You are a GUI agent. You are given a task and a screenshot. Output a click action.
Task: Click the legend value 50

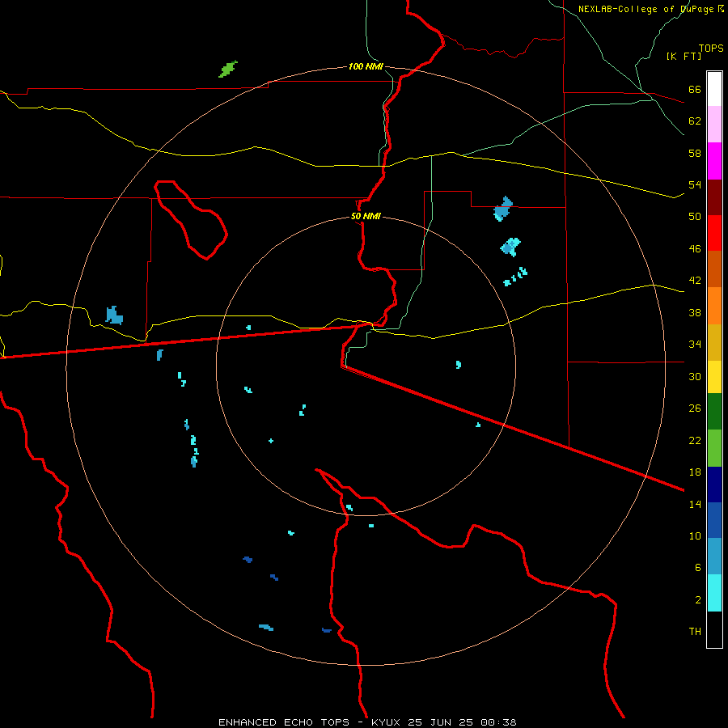695,216
